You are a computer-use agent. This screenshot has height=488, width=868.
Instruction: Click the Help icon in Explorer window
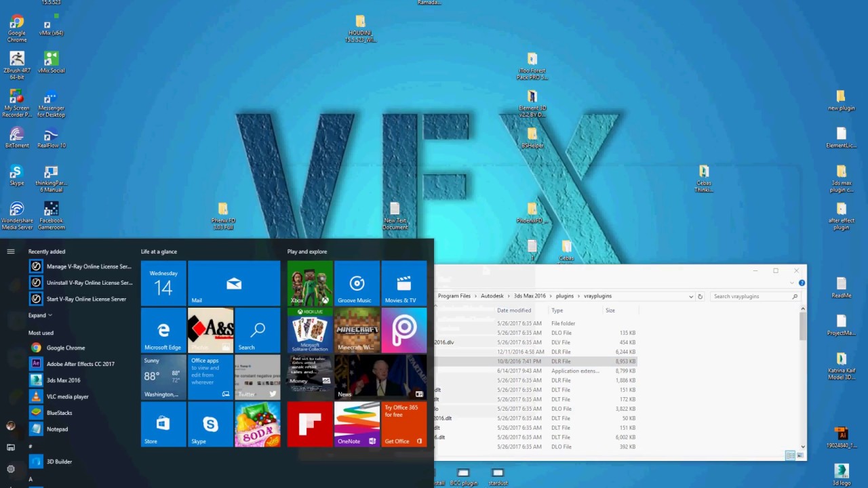coord(802,283)
